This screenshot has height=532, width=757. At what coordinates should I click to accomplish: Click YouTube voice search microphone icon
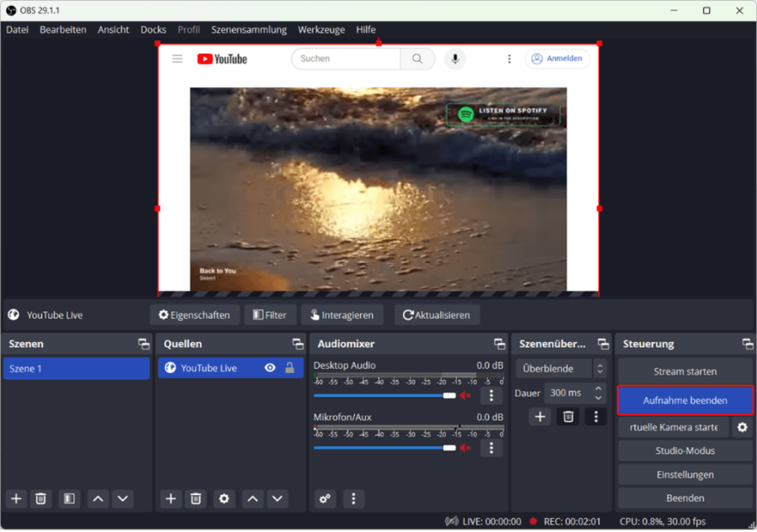click(x=455, y=59)
